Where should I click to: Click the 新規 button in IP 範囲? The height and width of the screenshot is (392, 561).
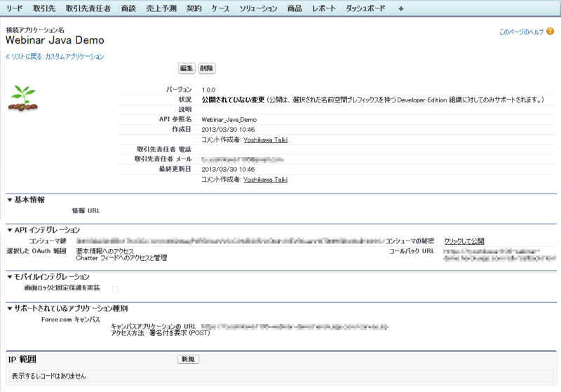click(x=188, y=359)
